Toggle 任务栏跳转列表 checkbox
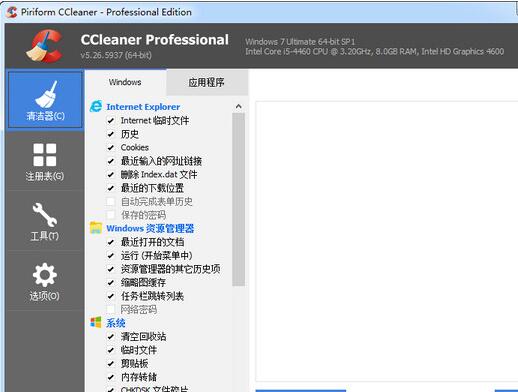 111,296
